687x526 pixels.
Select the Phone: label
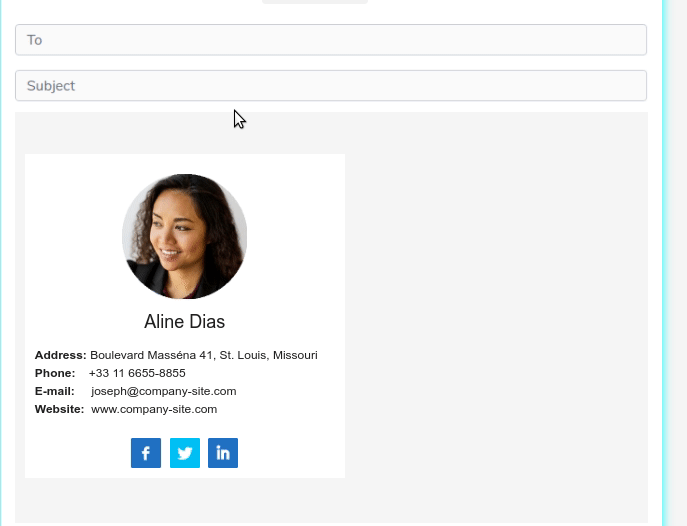click(55, 373)
